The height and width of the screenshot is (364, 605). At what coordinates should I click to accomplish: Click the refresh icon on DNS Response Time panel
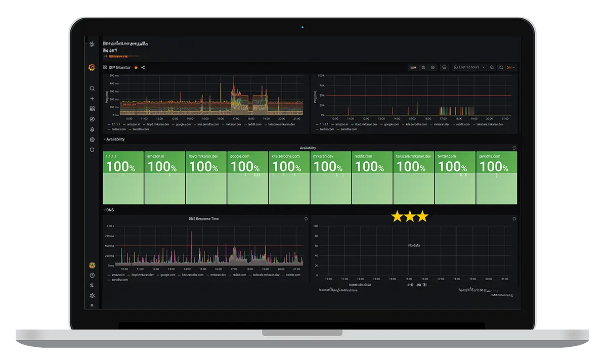306,219
